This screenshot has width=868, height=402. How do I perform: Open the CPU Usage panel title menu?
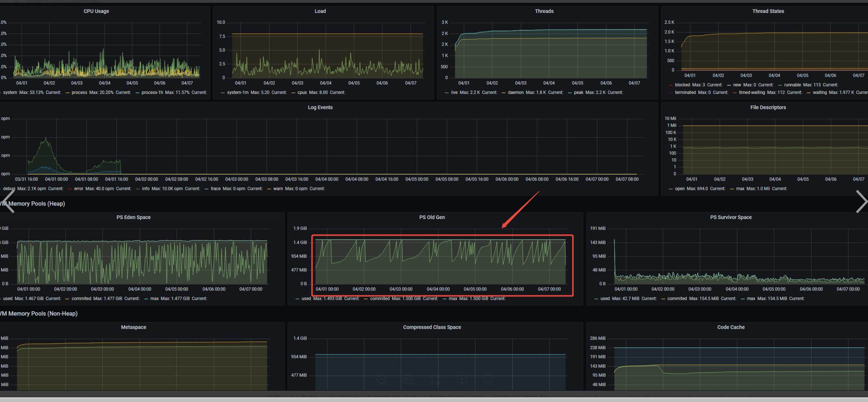coord(96,11)
